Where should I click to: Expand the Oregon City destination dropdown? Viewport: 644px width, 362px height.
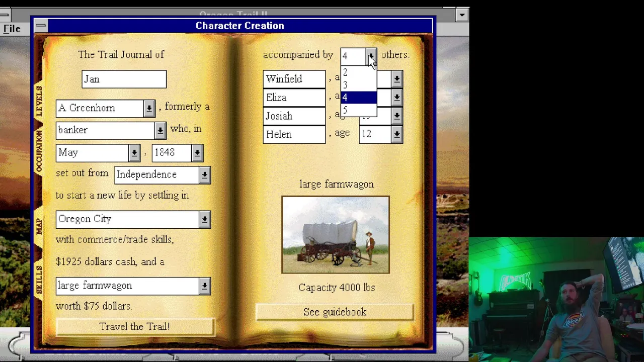204,219
